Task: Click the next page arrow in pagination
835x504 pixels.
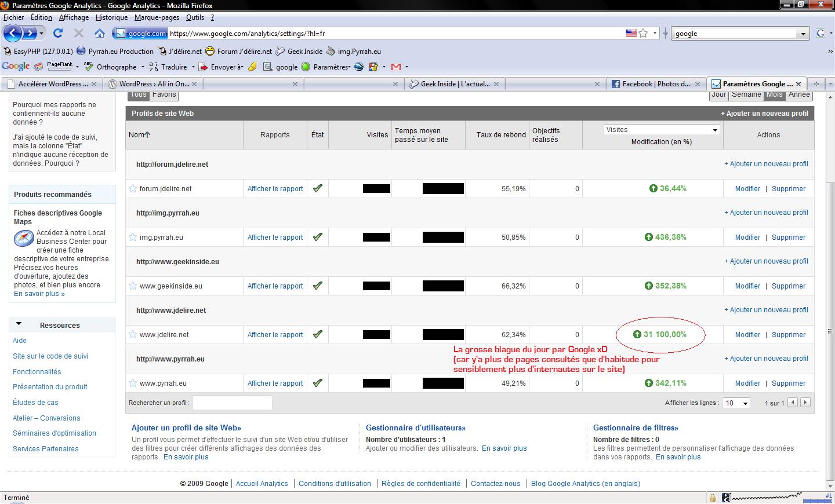Action: [805, 403]
